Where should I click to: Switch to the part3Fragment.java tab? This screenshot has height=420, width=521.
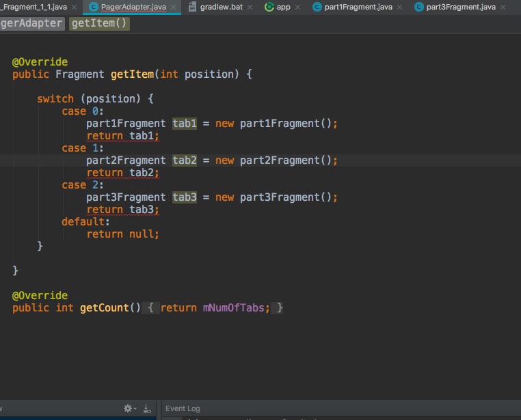pos(461,7)
